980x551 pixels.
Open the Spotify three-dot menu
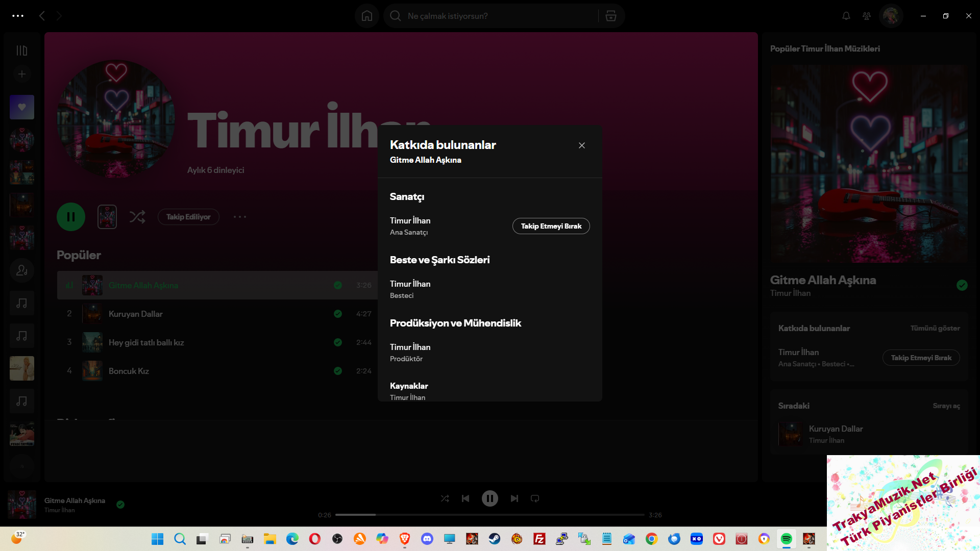coord(18,16)
